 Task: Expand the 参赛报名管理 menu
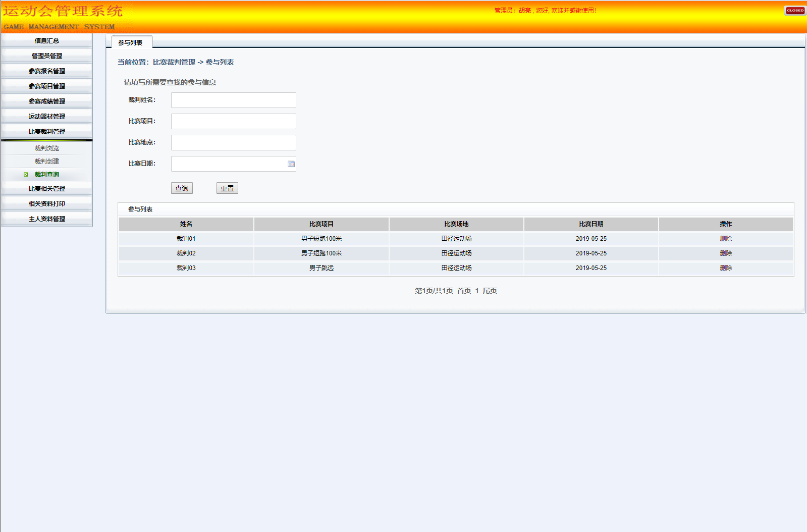coord(46,71)
